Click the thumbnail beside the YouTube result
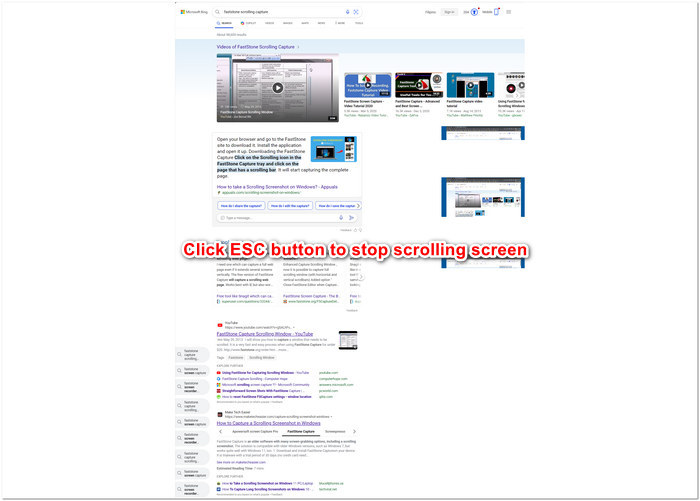This screenshot has width=700, height=501. [348, 340]
